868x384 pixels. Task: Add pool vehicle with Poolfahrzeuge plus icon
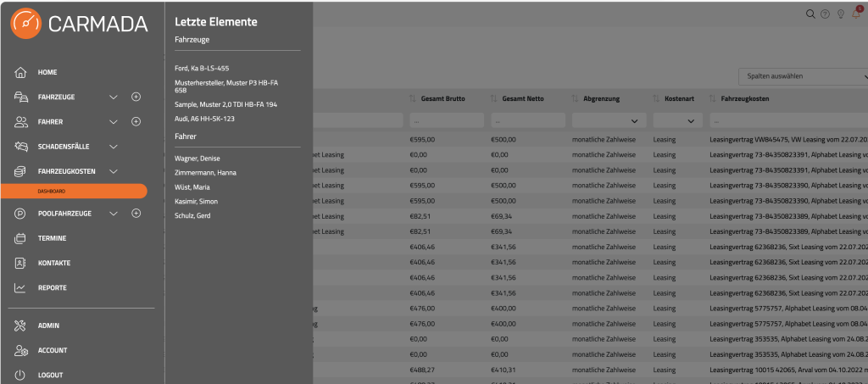tap(136, 214)
